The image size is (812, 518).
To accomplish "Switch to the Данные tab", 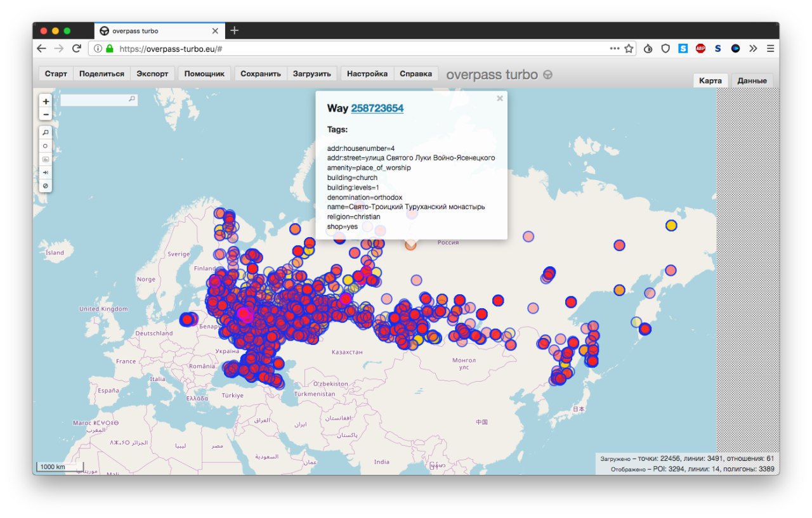I will click(x=752, y=81).
